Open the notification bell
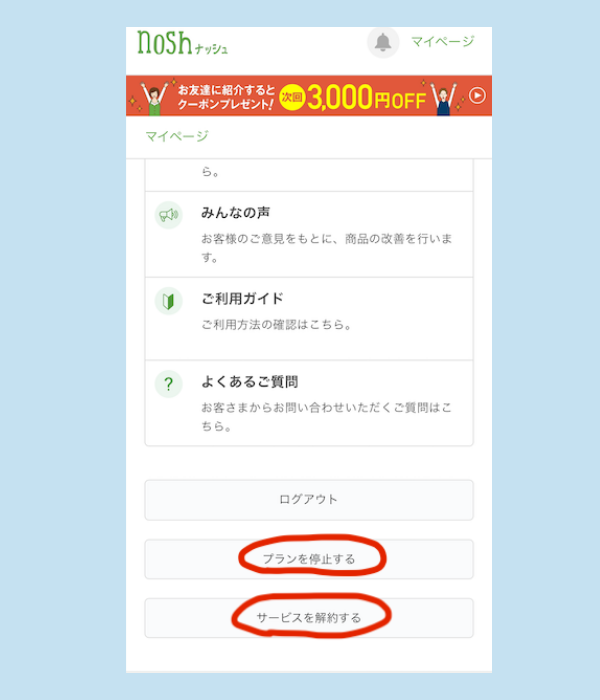 click(x=383, y=42)
